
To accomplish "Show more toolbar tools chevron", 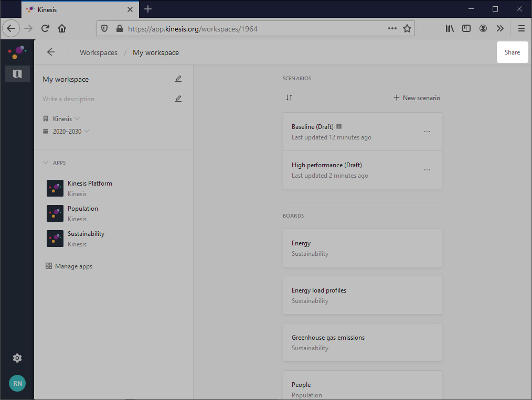I will tap(500, 28).
